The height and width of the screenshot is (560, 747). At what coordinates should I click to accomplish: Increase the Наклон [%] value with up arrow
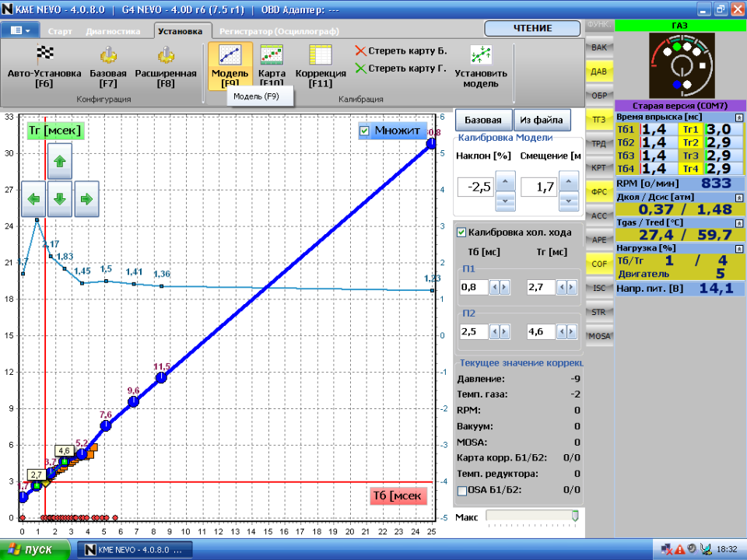pos(505,180)
